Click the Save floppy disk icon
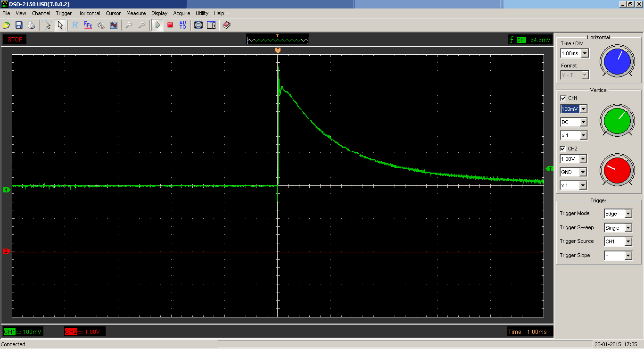This screenshot has width=644, height=349. pyautogui.click(x=19, y=25)
